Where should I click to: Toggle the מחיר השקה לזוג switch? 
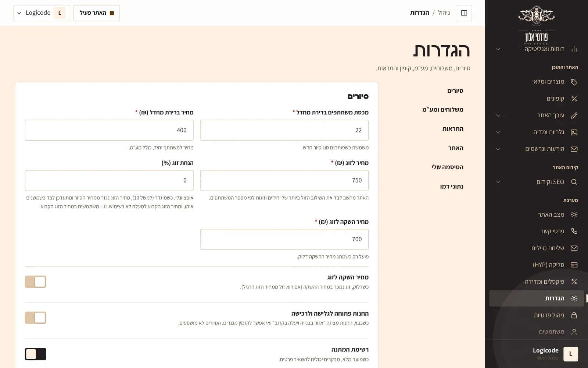(36, 282)
